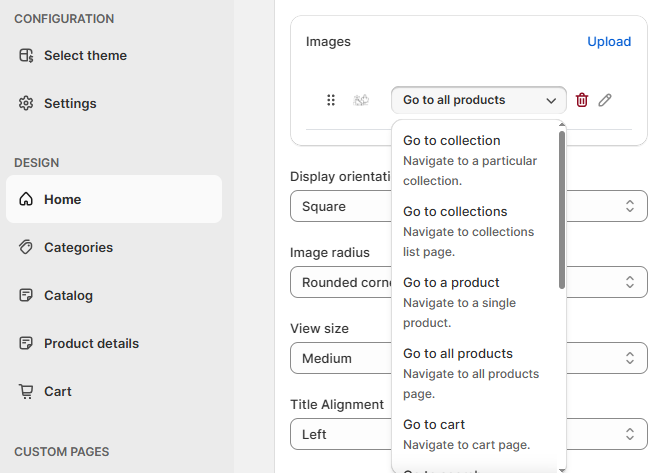Open the View size Medium dropdown
662x473 pixels.
(469, 358)
